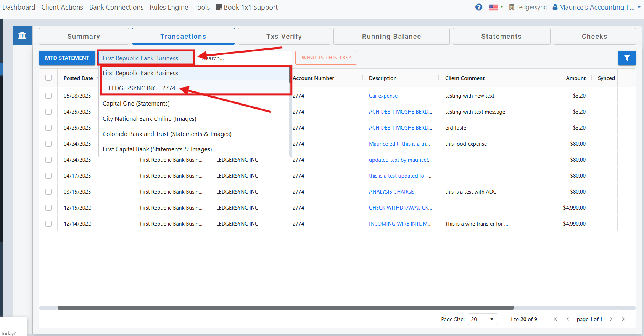Open the Maurice edit- this is a tri... link
The width and height of the screenshot is (644, 336).
point(399,144)
